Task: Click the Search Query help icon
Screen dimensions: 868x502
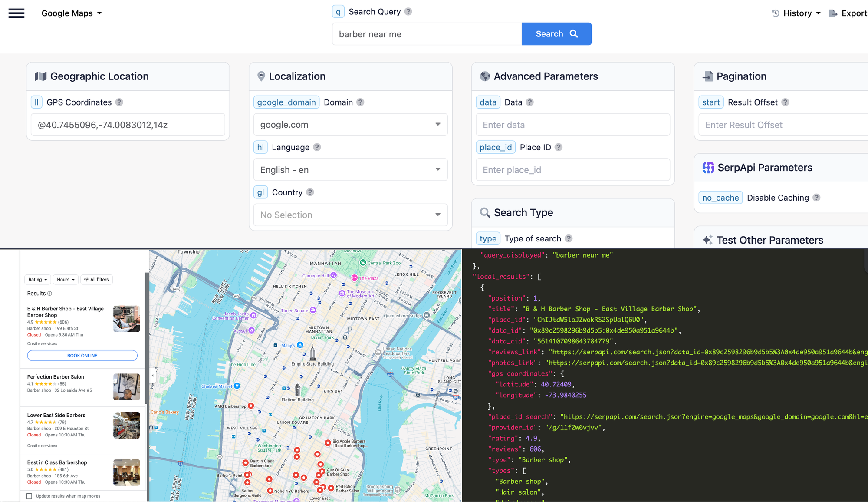Action: coord(408,12)
